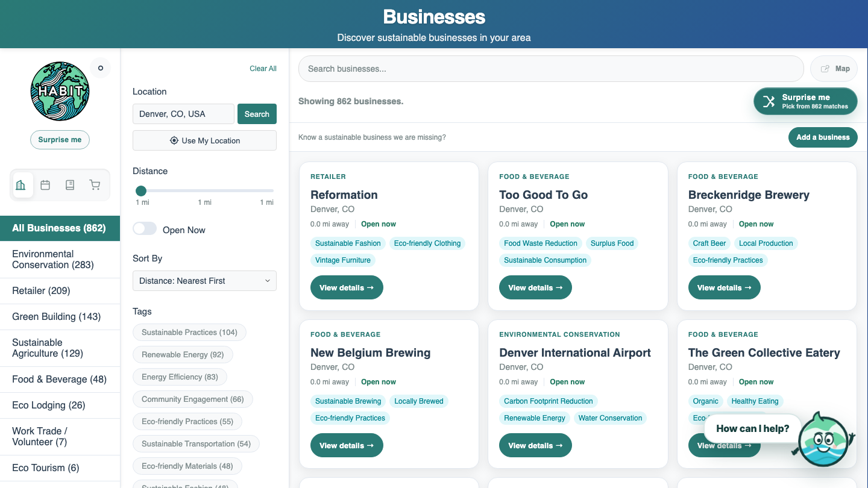This screenshot has height=488, width=868.
Task: Select Work Trade / Volunteer (7) category
Action: pos(60,437)
